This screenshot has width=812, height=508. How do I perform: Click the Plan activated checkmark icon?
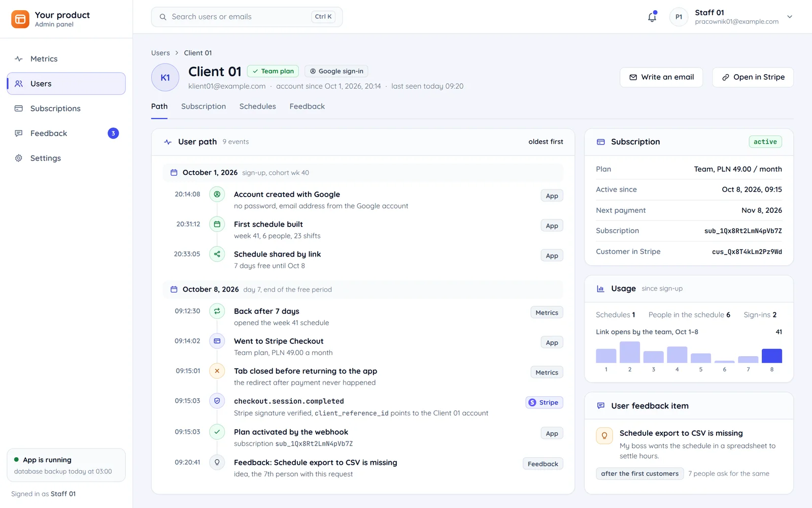click(217, 432)
